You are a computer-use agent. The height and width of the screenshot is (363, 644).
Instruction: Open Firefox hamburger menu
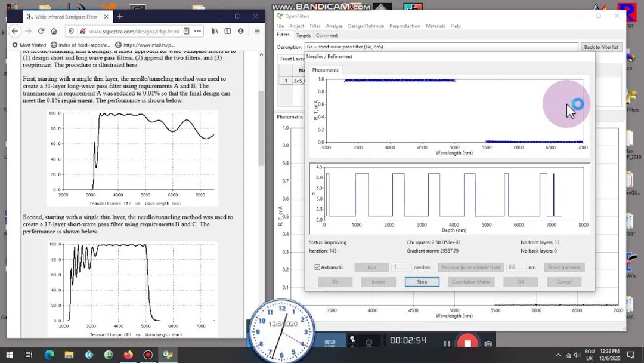click(257, 31)
